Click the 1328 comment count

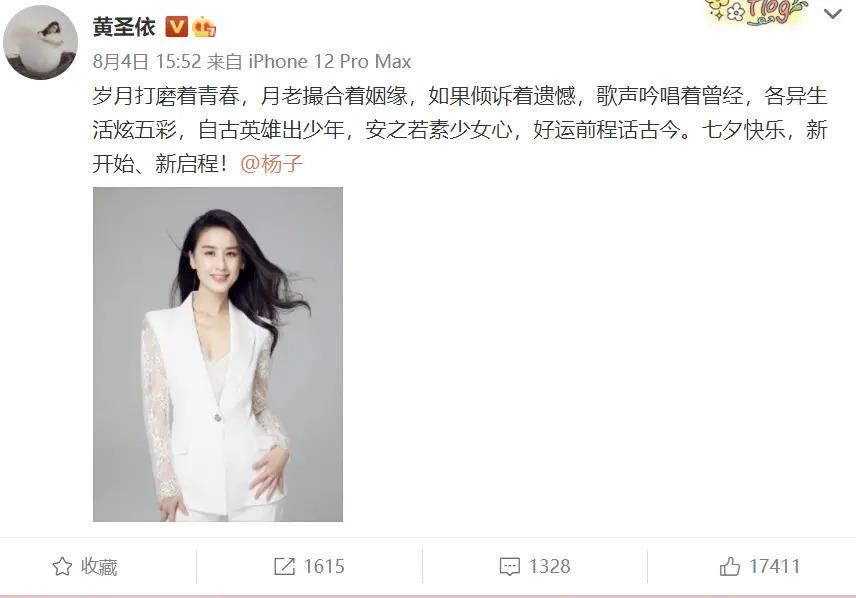pyautogui.click(x=549, y=566)
